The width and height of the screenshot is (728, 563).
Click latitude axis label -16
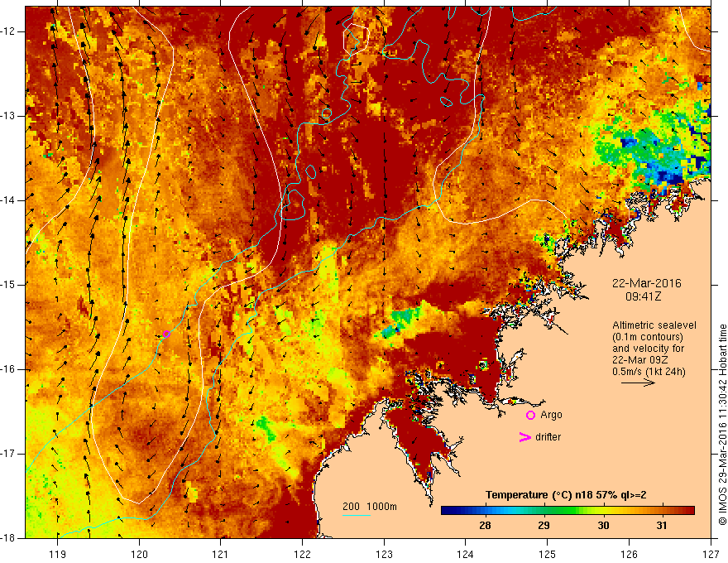(x=9, y=369)
